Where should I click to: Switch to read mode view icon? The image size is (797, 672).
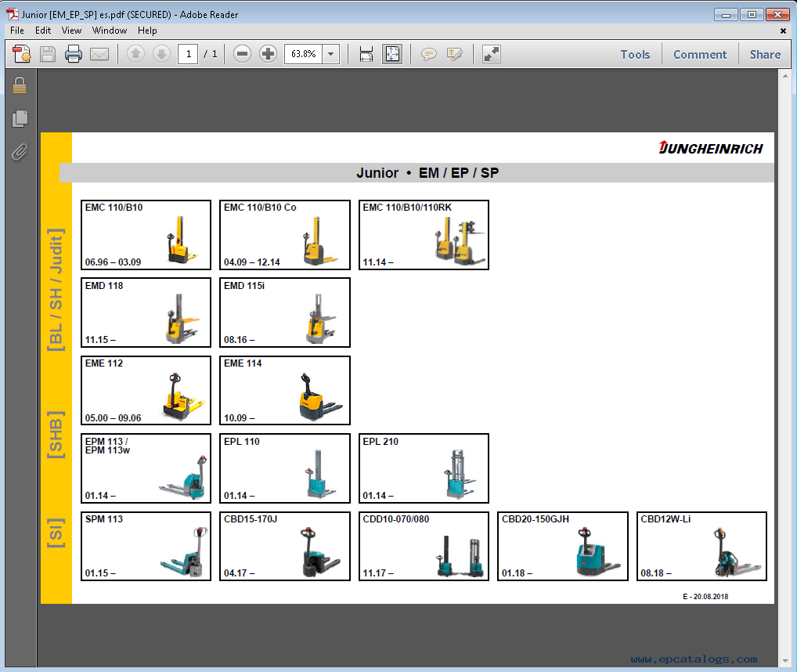(x=492, y=54)
